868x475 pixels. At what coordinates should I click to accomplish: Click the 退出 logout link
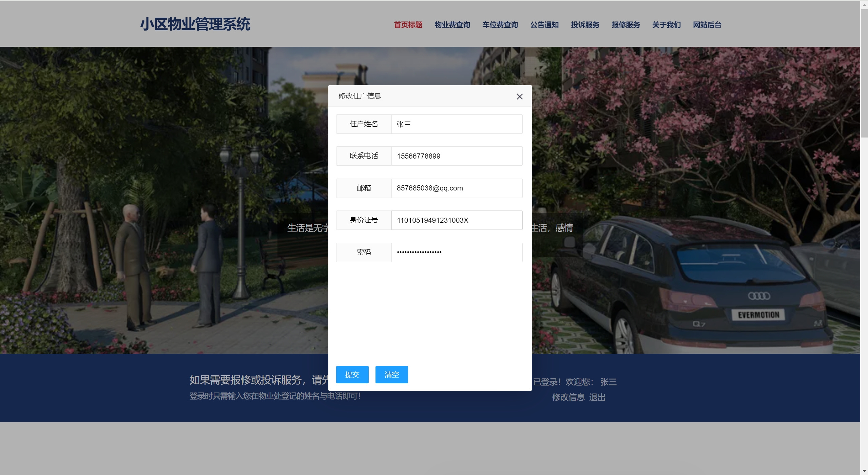597,397
